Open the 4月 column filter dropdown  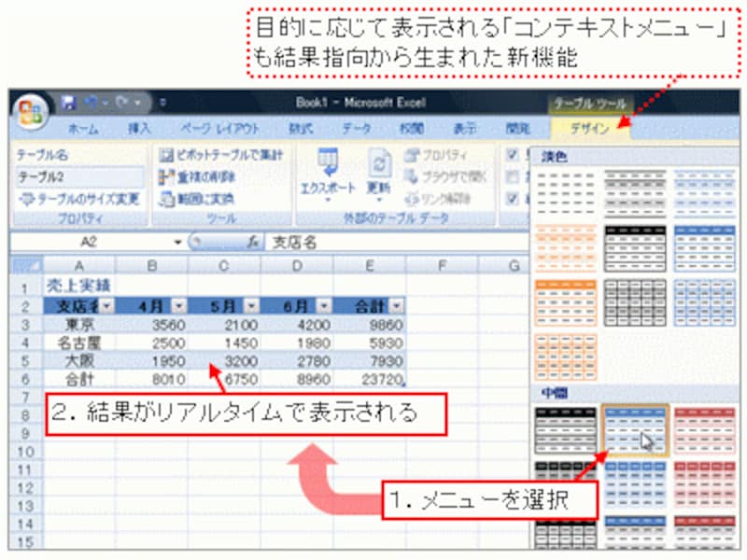[x=179, y=305]
